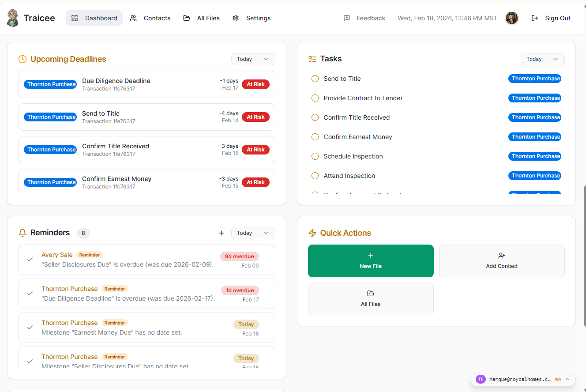Image resolution: width=586 pixels, height=392 pixels.
Task: Check off Confirm Title Received task
Action: [315, 117]
